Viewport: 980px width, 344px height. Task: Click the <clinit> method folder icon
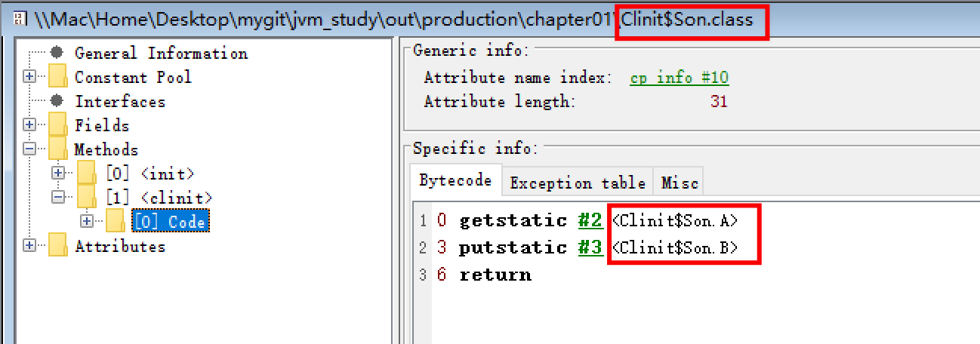pos(87,198)
